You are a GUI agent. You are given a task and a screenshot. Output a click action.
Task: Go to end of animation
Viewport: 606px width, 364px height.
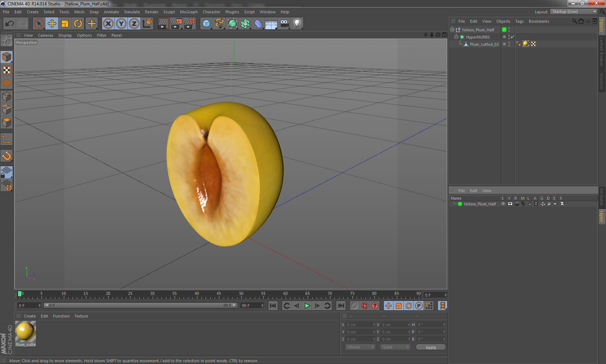coord(341,306)
